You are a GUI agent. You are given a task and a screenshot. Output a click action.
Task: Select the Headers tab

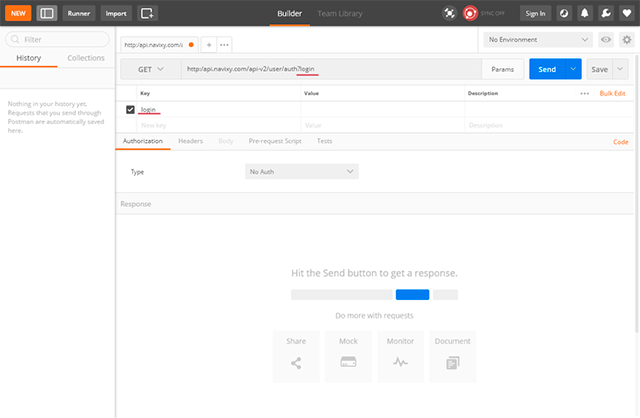pyautogui.click(x=190, y=141)
